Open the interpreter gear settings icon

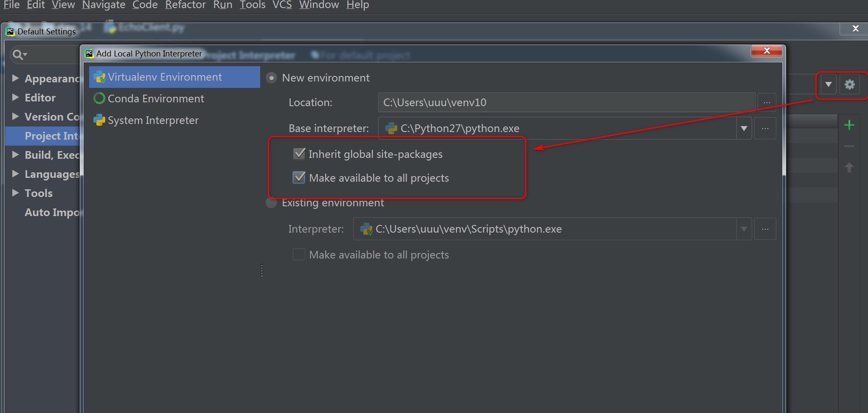[850, 84]
